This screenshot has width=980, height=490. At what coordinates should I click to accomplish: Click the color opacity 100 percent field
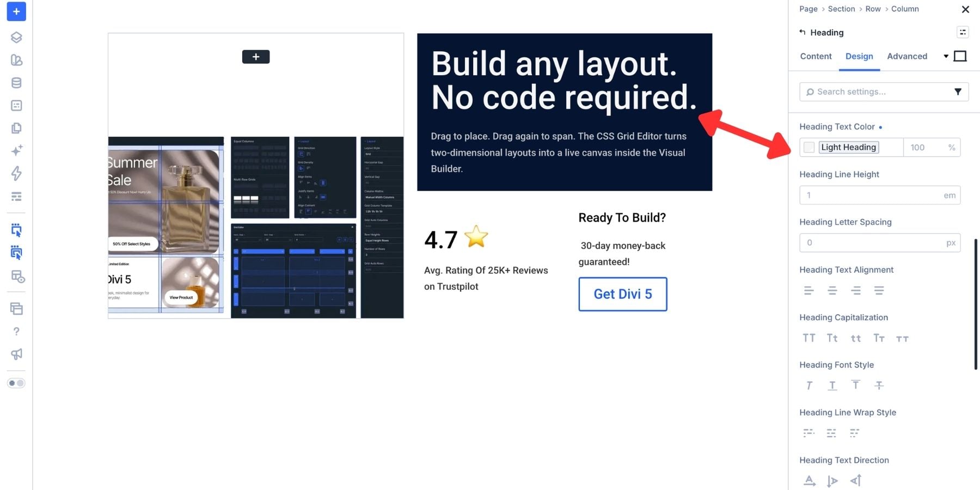click(932, 147)
